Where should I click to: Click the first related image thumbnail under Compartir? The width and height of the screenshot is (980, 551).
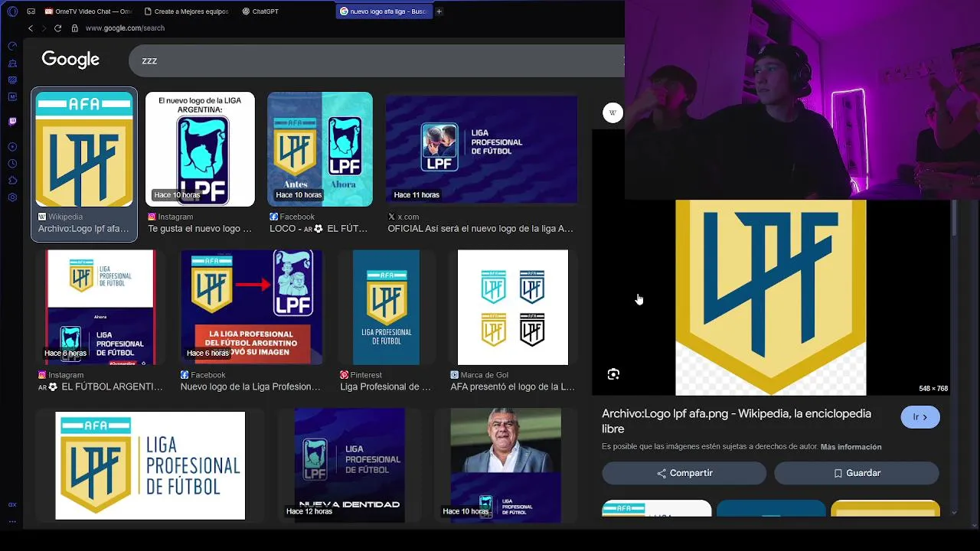point(657,509)
